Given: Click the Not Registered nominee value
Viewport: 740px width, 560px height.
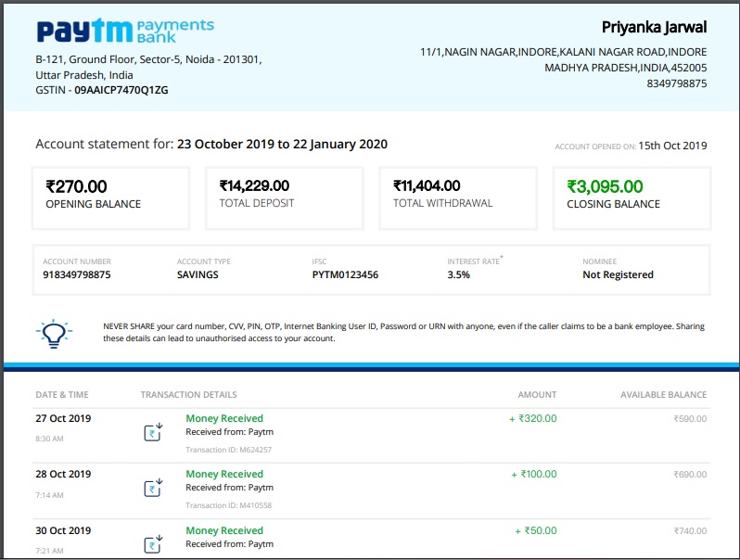Looking at the screenshot, I should (x=619, y=274).
